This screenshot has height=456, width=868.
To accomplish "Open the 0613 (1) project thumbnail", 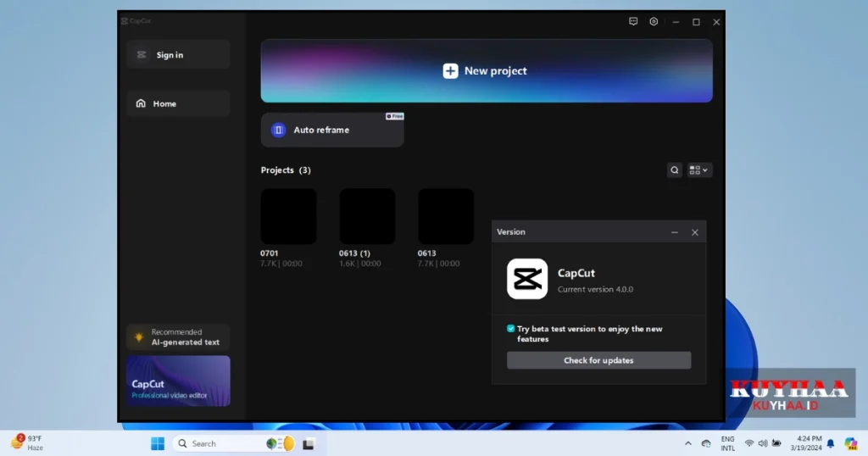I will pos(367,217).
